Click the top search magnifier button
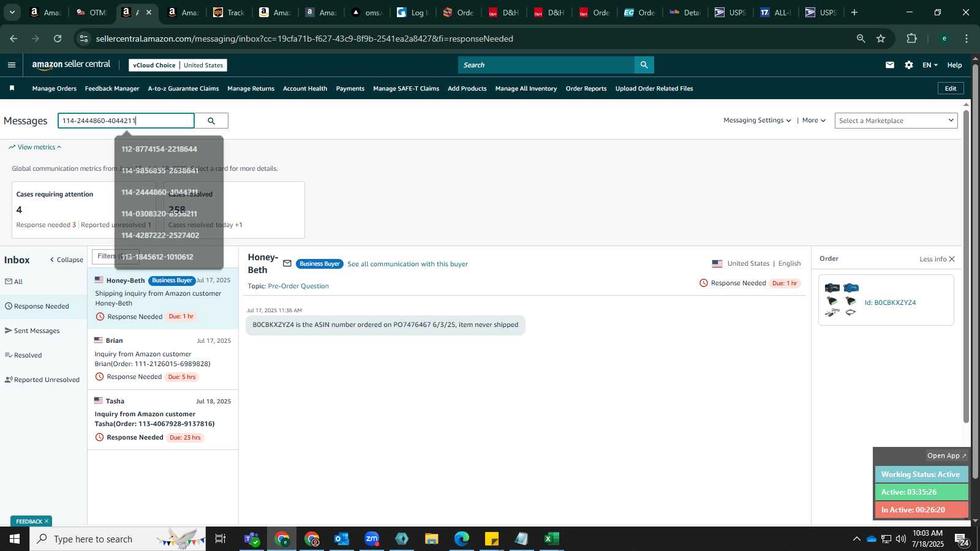The width and height of the screenshot is (980, 551). coord(644,65)
